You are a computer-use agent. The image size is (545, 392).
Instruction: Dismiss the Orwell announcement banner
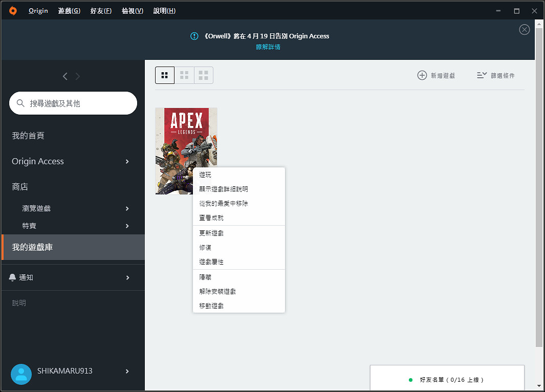pyautogui.click(x=525, y=30)
